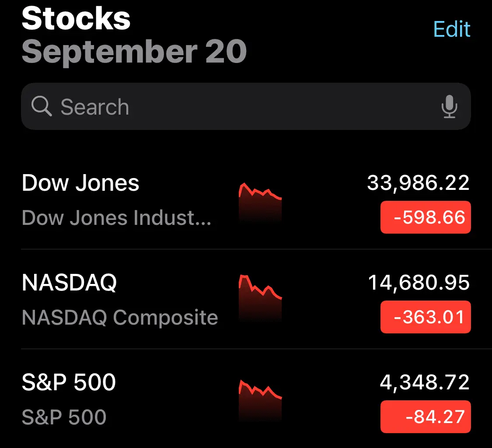
Task: Tap the Dow Jones Indust... subtitle
Action: pyautogui.click(x=116, y=217)
